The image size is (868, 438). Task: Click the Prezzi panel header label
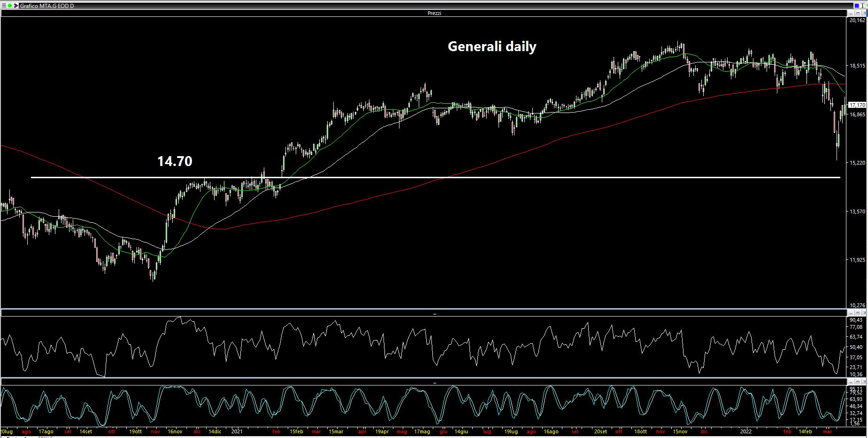coord(434,13)
